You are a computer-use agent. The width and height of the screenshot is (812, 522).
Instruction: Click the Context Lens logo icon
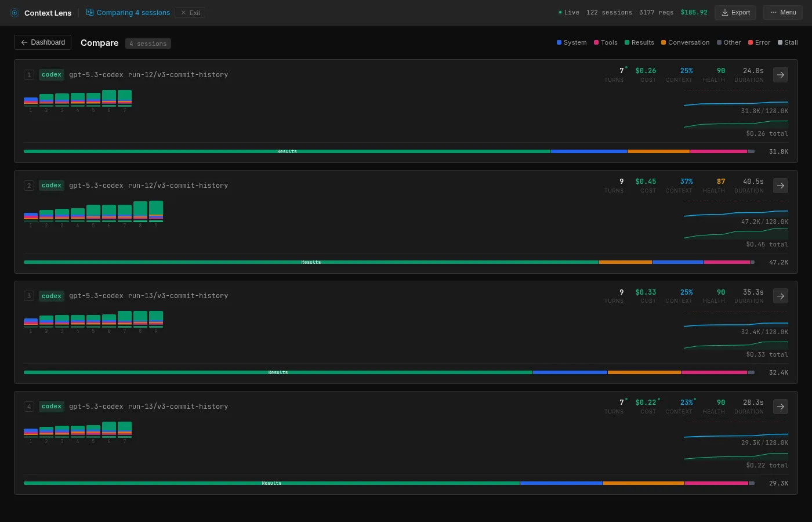[13, 13]
